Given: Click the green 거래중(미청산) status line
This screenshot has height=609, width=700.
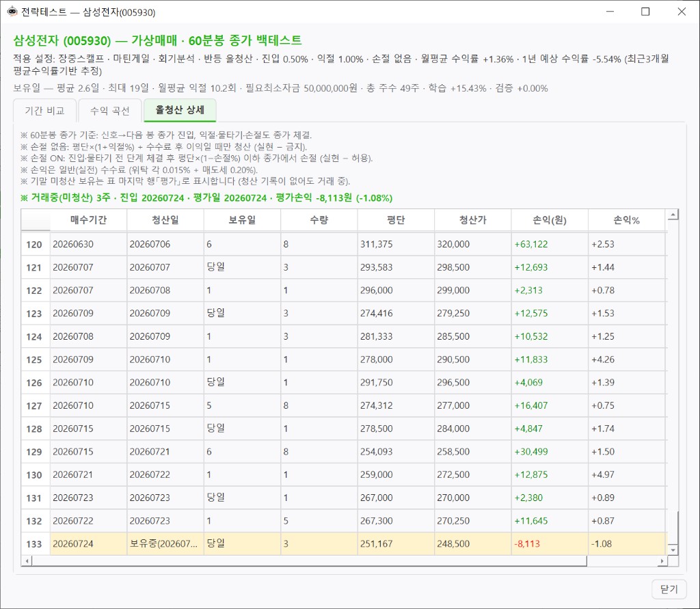Looking at the screenshot, I should tap(206, 198).
